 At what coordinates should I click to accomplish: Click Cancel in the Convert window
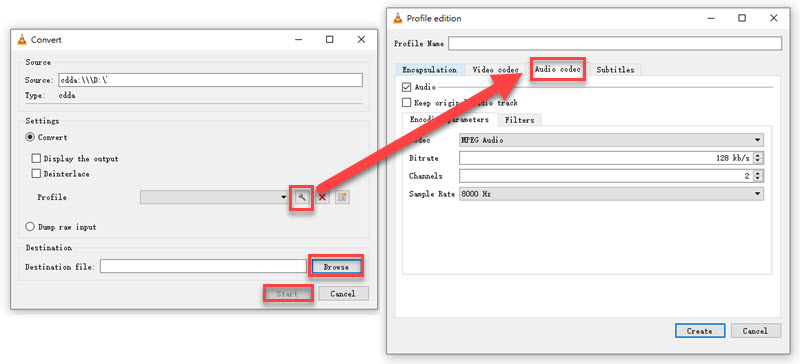pos(342,294)
